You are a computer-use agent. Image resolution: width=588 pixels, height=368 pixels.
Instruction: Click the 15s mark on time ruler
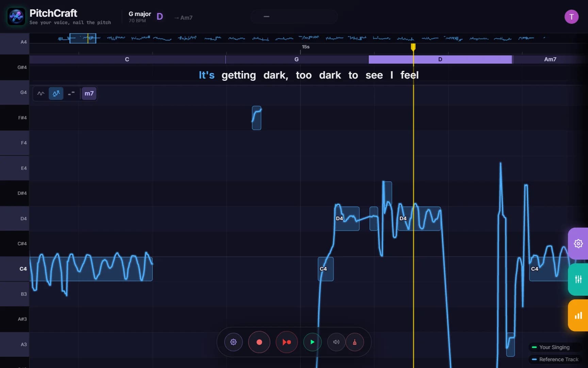306,47
